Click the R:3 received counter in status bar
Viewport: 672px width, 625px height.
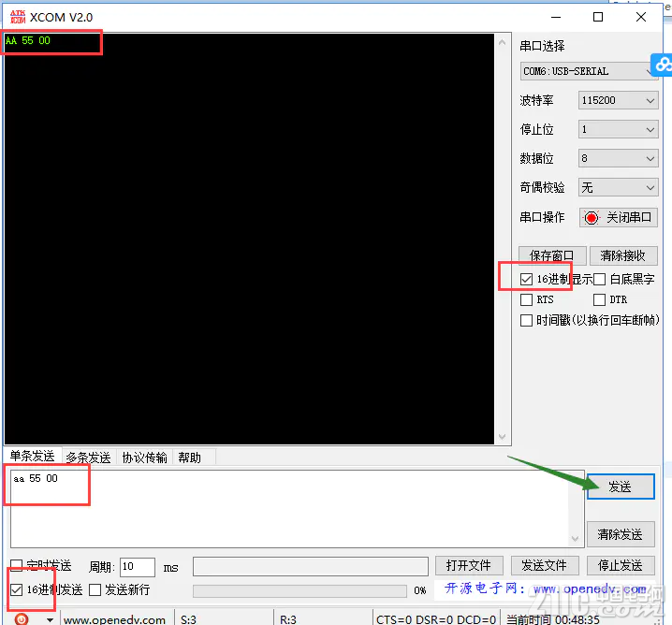[x=288, y=620]
